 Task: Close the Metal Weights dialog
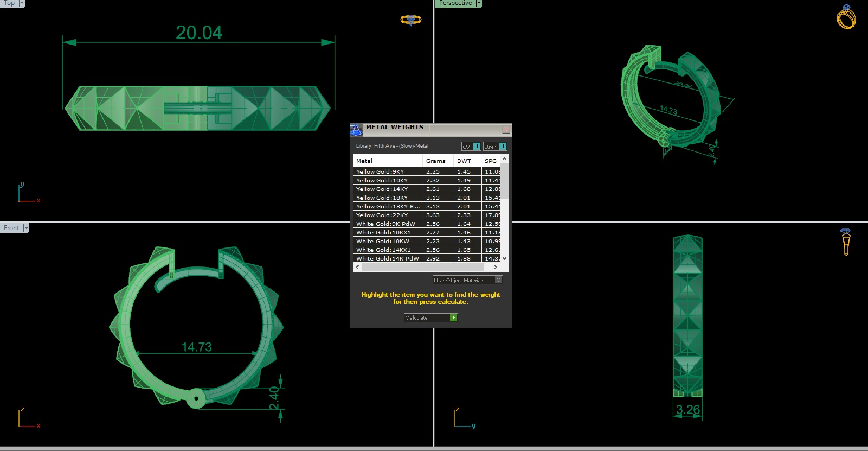[x=506, y=130]
